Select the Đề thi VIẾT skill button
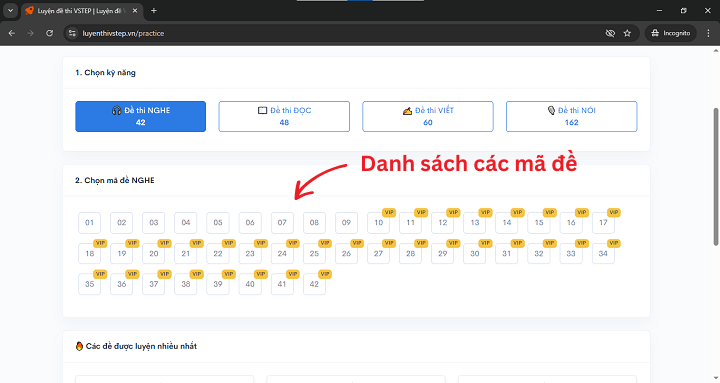This screenshot has height=383, width=720. [428, 116]
